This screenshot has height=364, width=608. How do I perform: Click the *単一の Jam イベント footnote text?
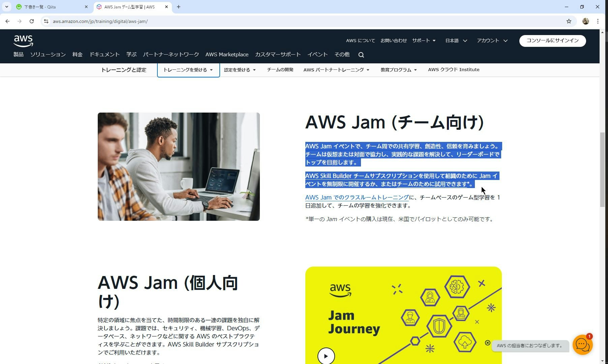[x=400, y=219]
